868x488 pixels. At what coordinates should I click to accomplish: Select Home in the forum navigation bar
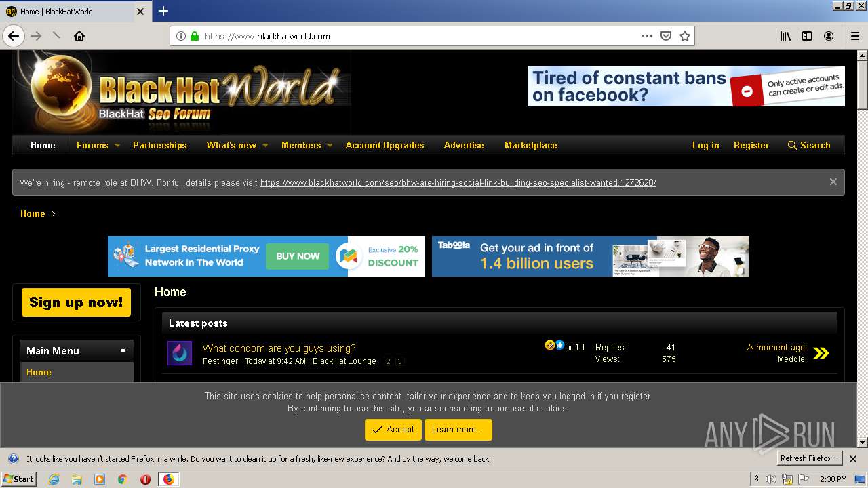(x=43, y=145)
